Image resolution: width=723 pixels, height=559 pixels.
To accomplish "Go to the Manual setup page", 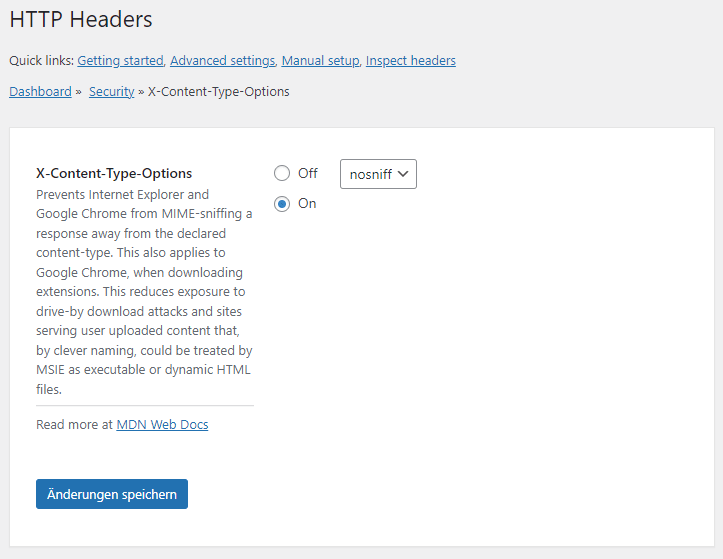I will coord(320,60).
